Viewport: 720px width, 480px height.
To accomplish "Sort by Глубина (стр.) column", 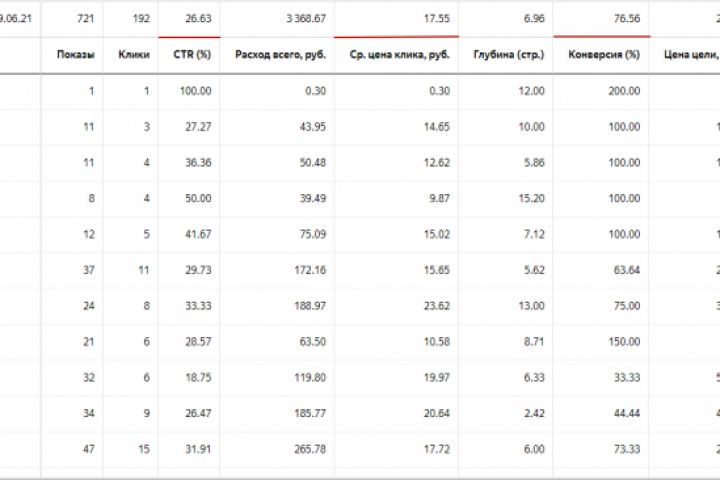I will tap(503, 55).
